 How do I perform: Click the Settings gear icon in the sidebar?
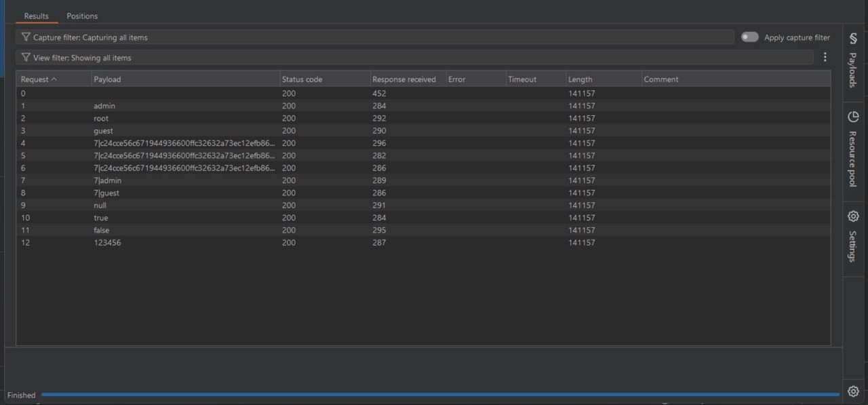(x=853, y=216)
